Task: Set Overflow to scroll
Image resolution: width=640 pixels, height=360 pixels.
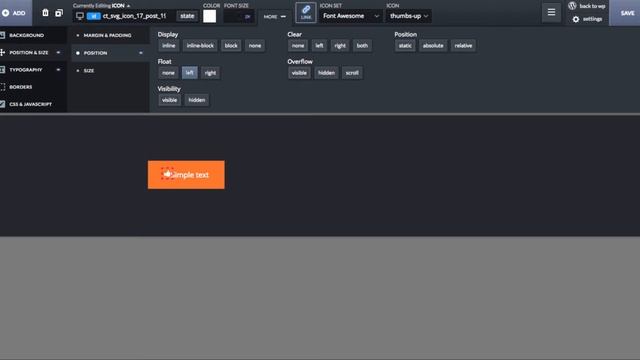Action: [352, 73]
